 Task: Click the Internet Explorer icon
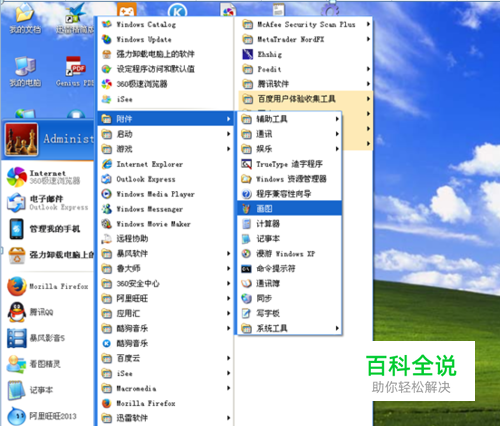tap(107, 164)
